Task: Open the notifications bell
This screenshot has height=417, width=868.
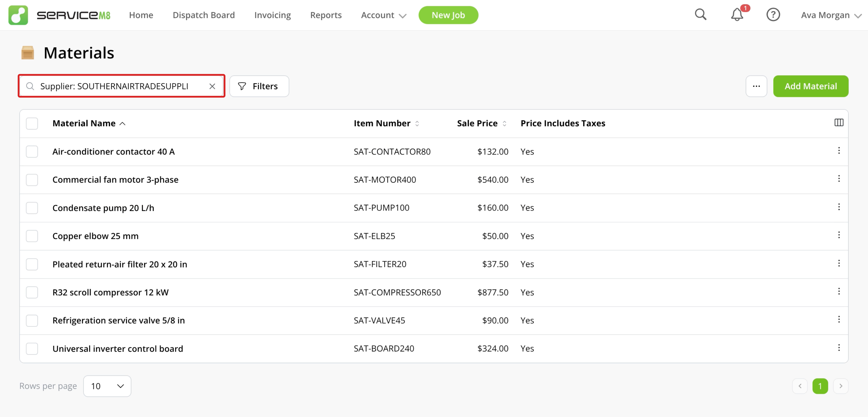Action: pyautogui.click(x=737, y=15)
